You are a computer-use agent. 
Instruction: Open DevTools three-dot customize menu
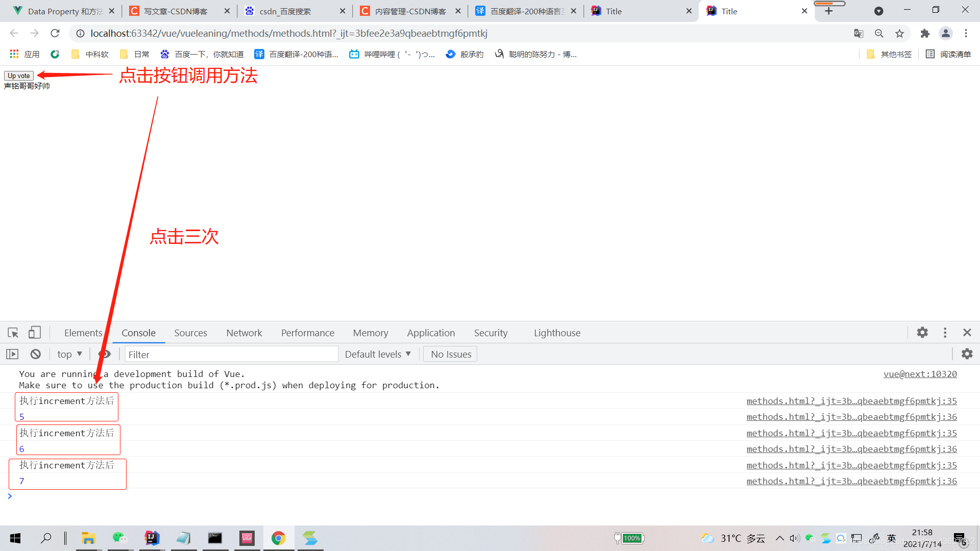tap(945, 333)
